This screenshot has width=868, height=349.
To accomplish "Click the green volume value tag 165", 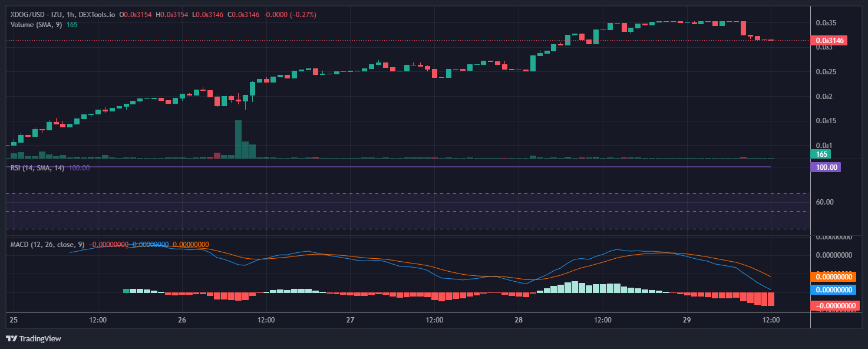I will click(x=821, y=154).
